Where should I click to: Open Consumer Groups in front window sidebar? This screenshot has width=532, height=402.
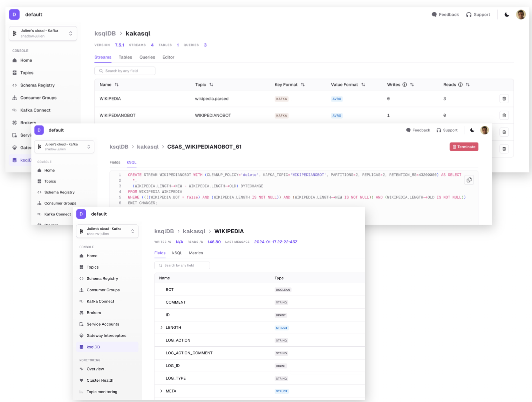tap(107, 290)
